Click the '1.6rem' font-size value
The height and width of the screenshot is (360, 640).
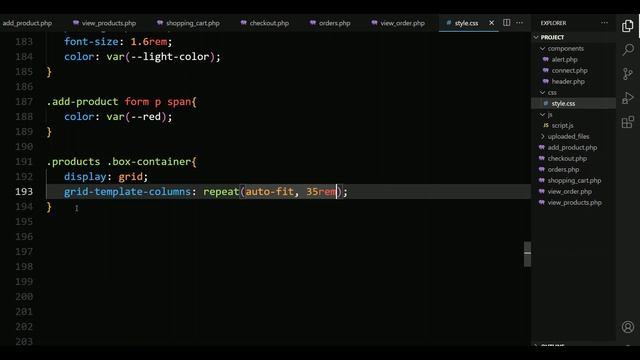tap(149, 41)
